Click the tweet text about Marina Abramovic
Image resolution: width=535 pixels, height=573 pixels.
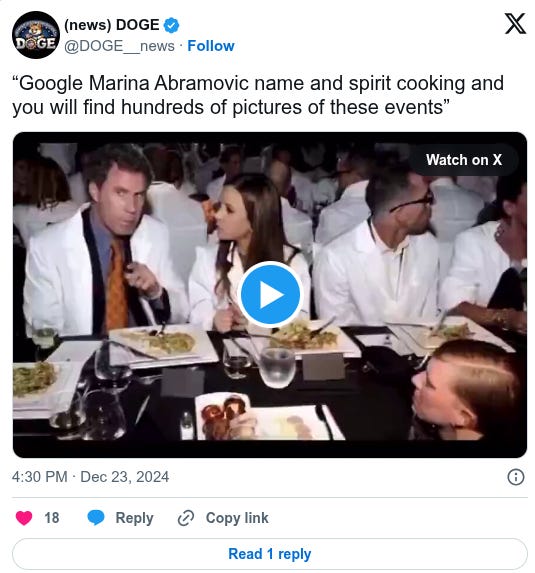point(258,95)
